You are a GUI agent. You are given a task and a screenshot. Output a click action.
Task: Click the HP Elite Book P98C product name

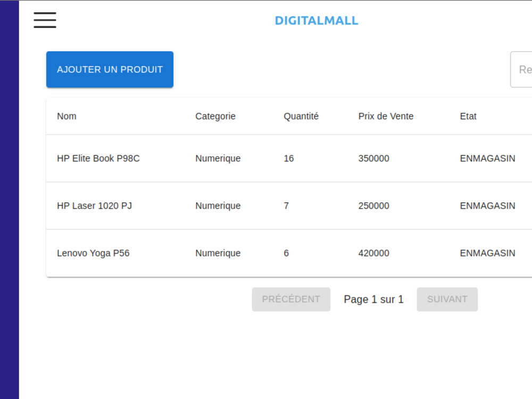98,159
